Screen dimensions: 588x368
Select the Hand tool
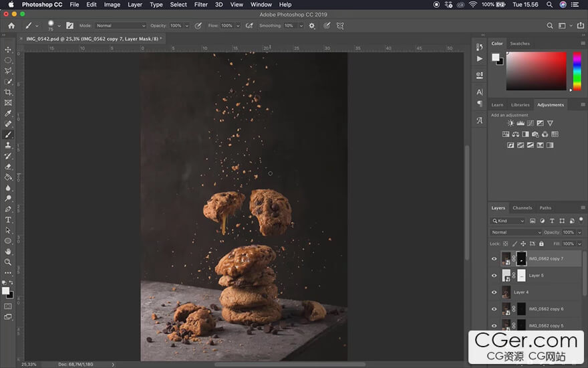[x=8, y=252]
